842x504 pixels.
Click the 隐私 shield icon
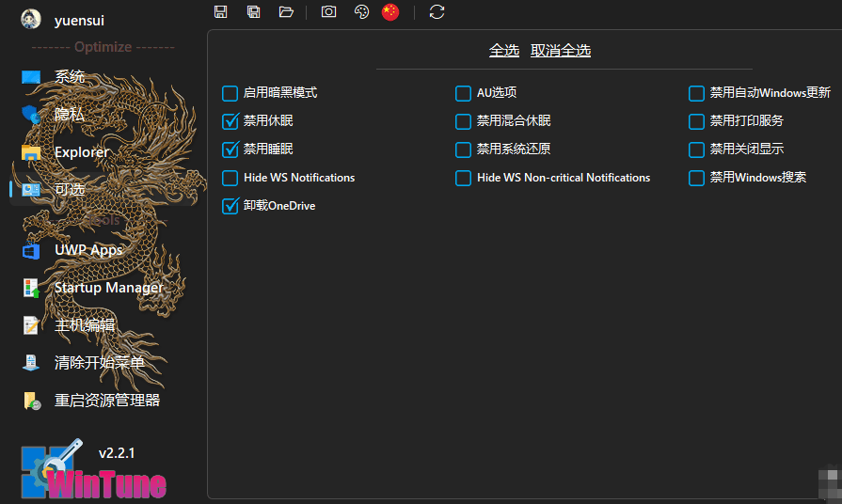tap(31, 115)
